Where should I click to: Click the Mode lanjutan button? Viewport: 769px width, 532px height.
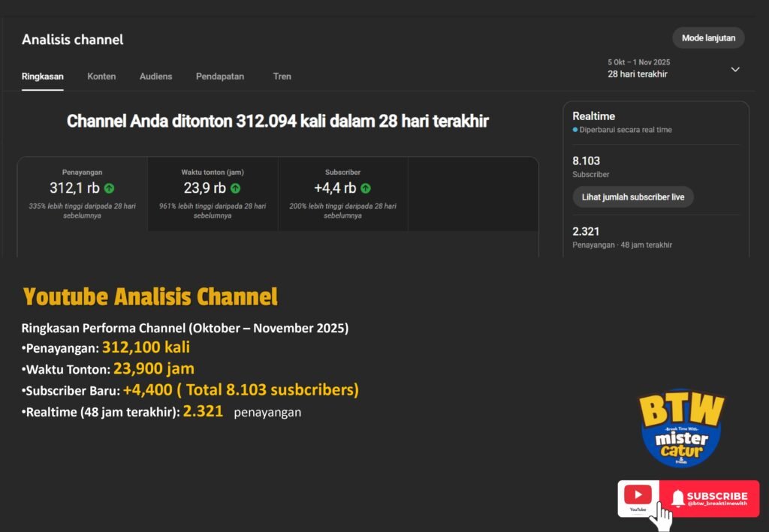[708, 38]
